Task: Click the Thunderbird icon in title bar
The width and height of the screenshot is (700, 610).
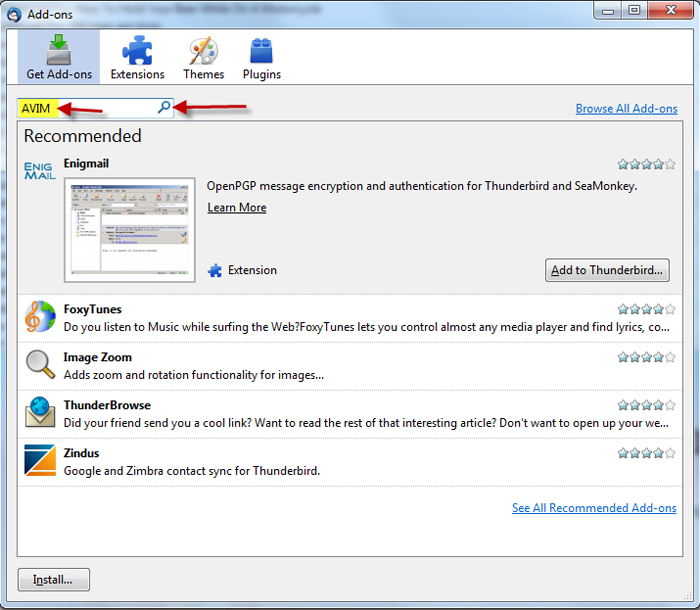Action: tap(14, 14)
